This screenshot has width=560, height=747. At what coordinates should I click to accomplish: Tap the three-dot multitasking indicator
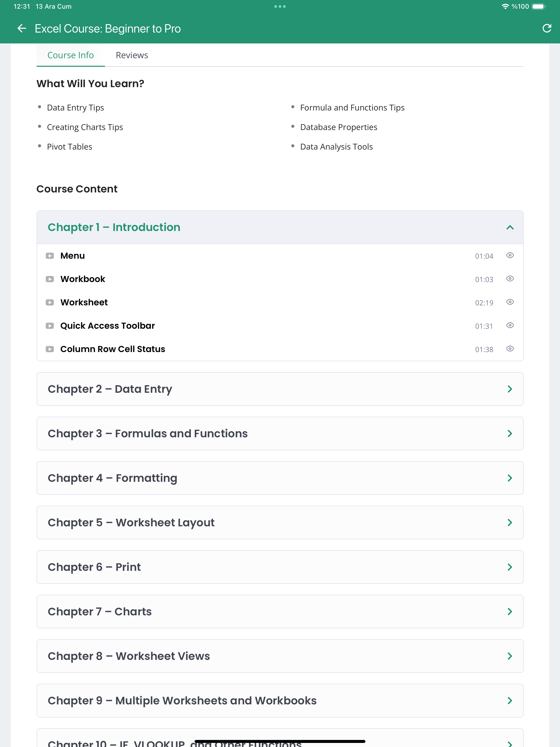point(280,7)
